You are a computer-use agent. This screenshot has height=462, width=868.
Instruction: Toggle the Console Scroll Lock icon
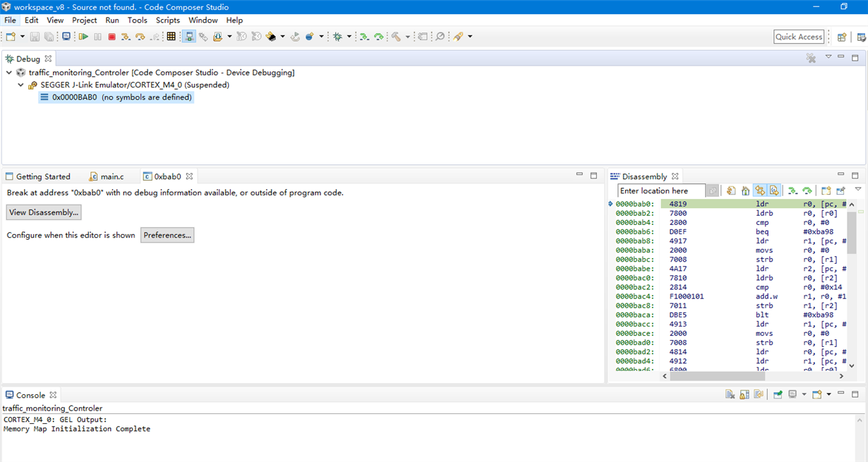pos(744,395)
